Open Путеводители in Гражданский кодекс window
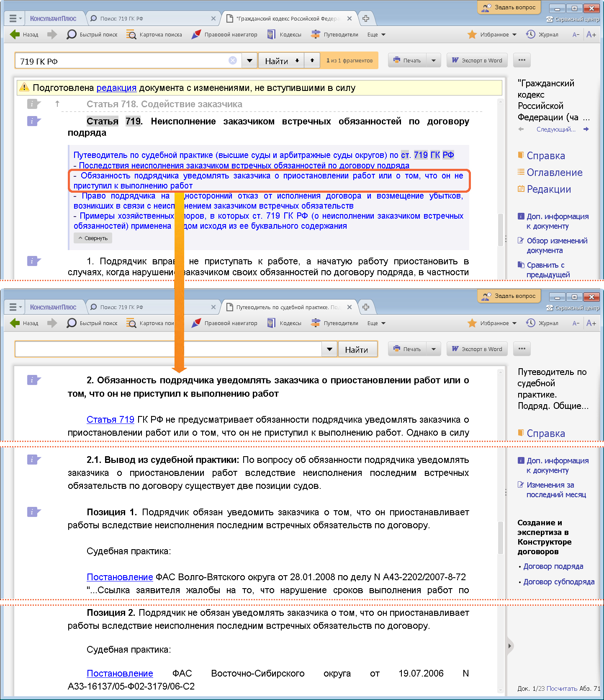The width and height of the screenshot is (604, 700). [x=334, y=34]
